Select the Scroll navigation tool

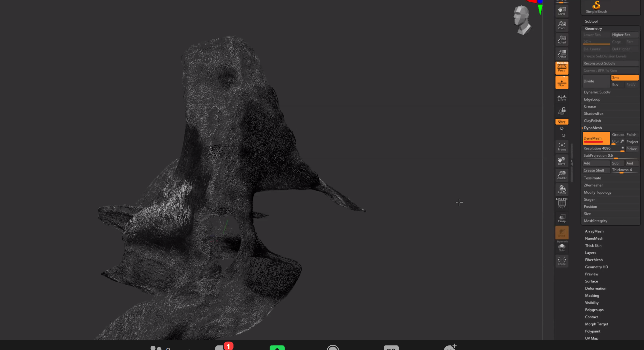tap(562, 11)
